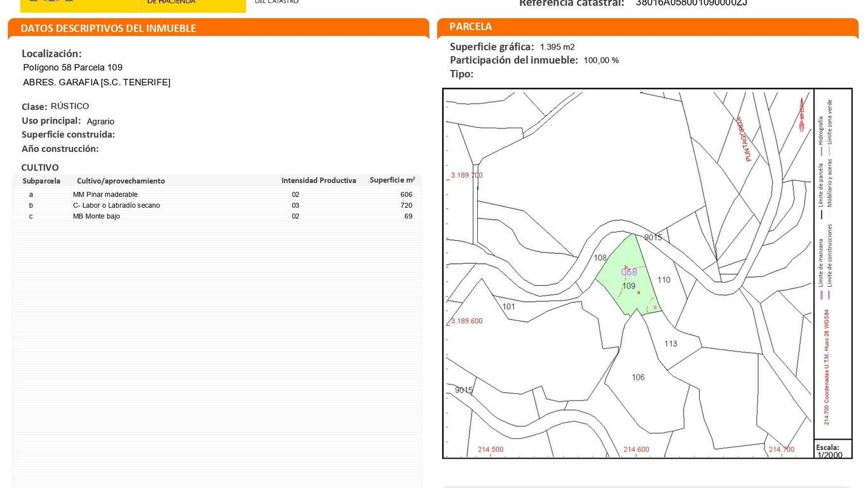Click parcel number 106 on the map
This screenshot has width=868, height=488.
click(x=638, y=377)
